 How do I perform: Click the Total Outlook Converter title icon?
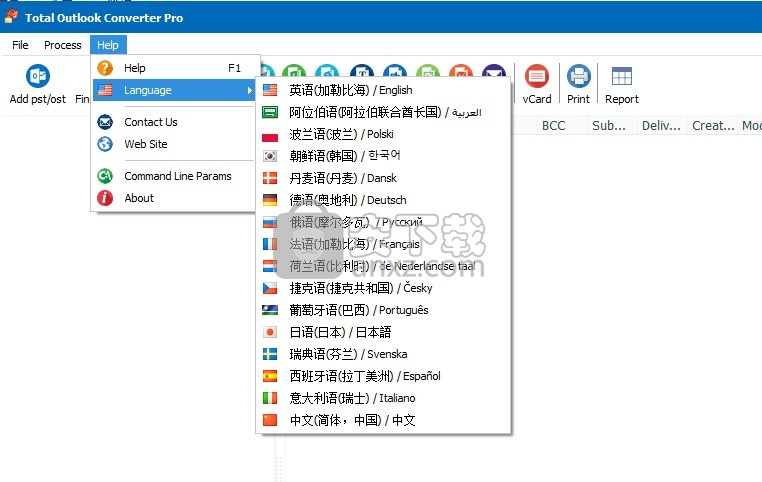[x=12, y=17]
